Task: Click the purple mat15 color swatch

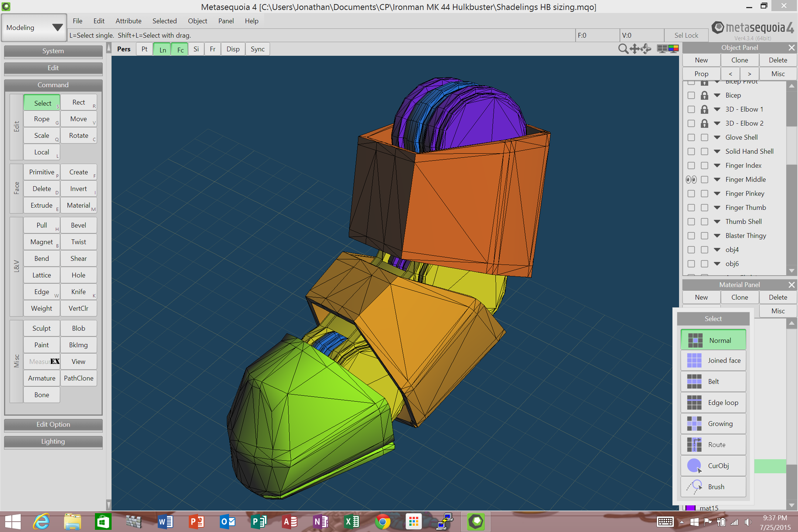Action: [x=690, y=508]
